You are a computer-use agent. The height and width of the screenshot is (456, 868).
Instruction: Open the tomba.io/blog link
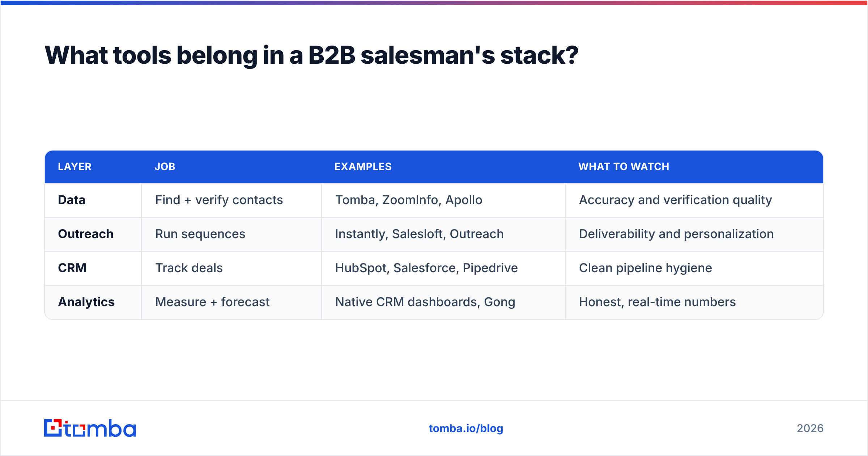tap(466, 428)
